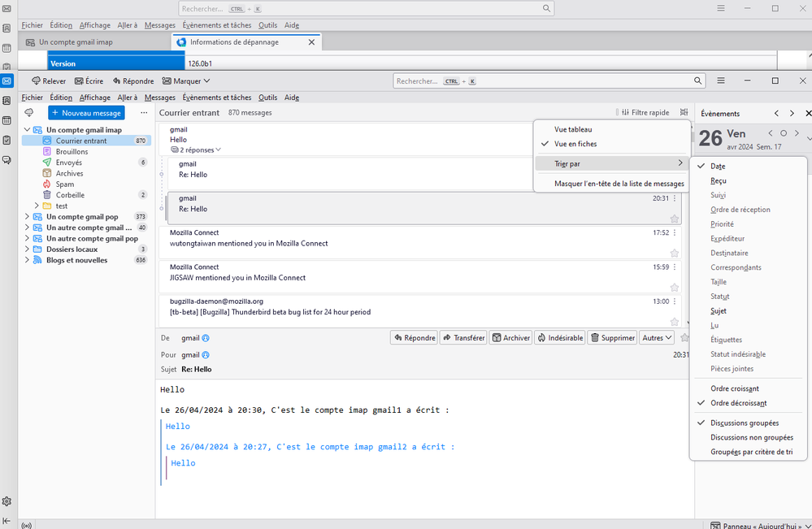This screenshot has height=529, width=812.
Task: Click the Supprimer delete button
Action: point(612,337)
